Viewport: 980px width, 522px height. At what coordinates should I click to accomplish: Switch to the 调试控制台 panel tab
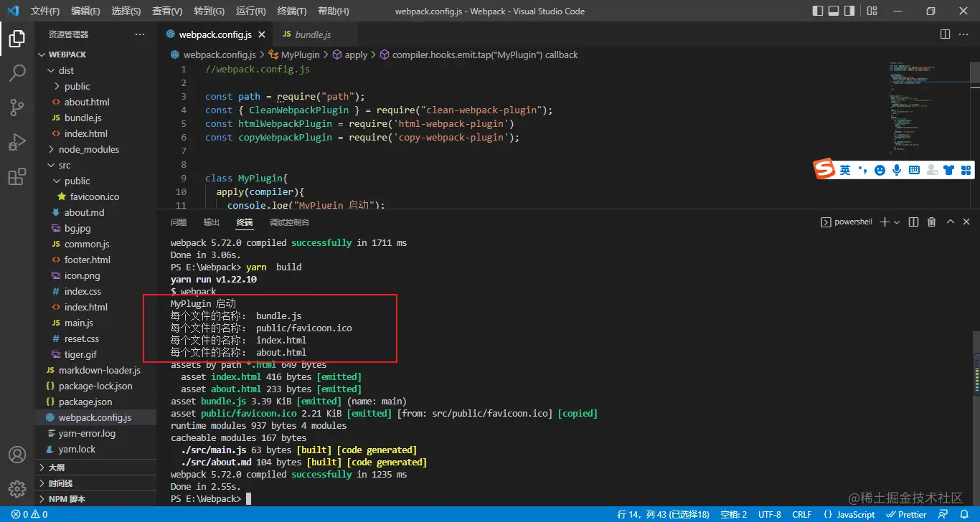[289, 222]
